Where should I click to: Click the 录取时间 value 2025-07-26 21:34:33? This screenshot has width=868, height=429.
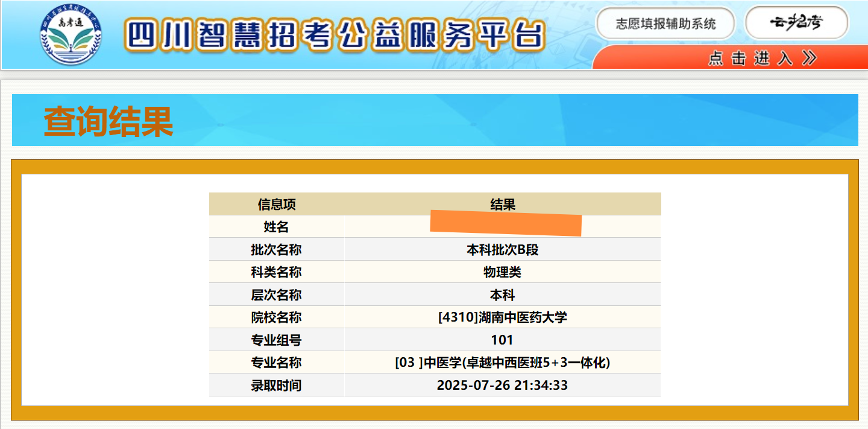[502, 386]
